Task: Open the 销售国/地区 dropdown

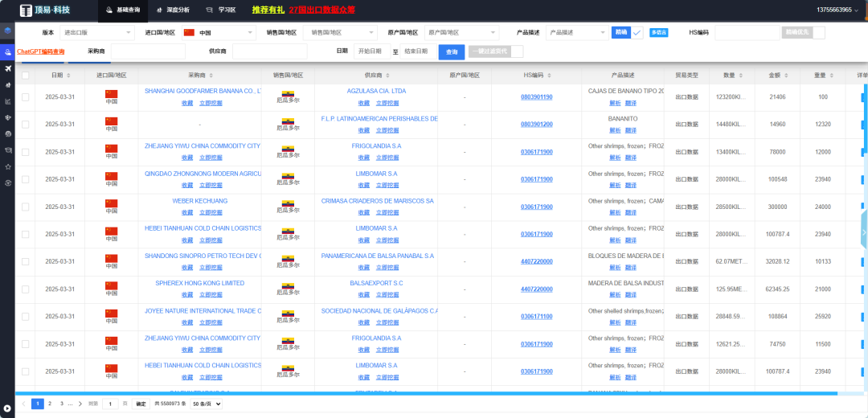Action: pyautogui.click(x=340, y=33)
